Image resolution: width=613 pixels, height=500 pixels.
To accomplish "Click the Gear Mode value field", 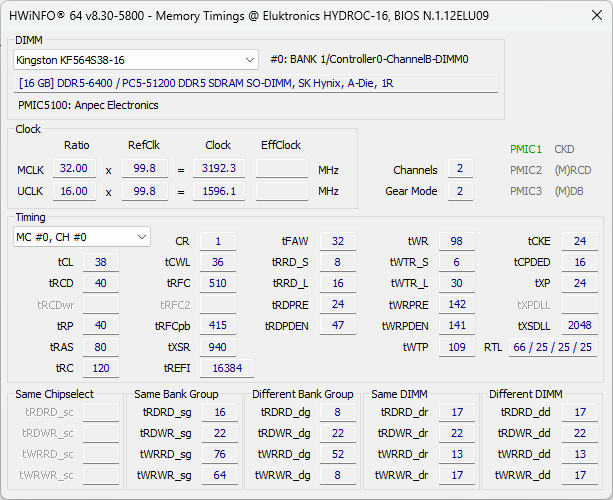I will tap(460, 191).
